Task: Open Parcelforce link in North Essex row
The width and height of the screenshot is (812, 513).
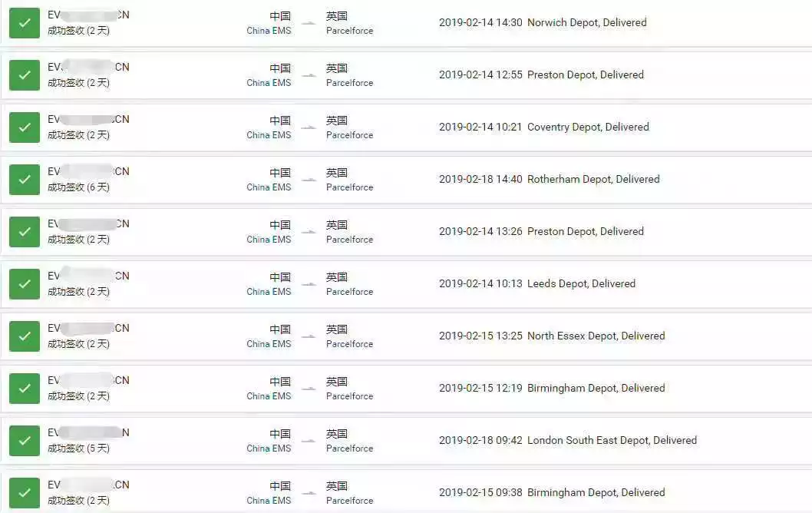Action: [x=349, y=344]
